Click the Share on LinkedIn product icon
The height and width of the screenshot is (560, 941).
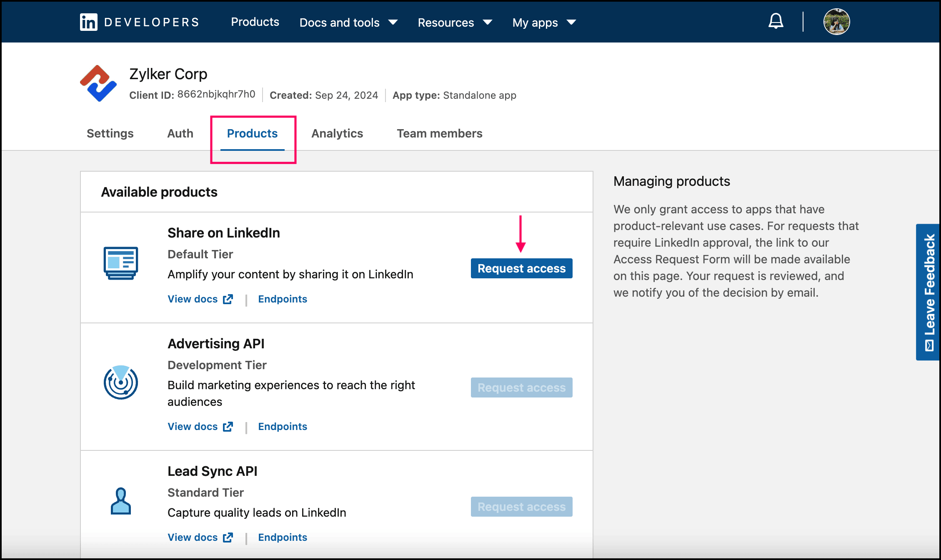[121, 263]
